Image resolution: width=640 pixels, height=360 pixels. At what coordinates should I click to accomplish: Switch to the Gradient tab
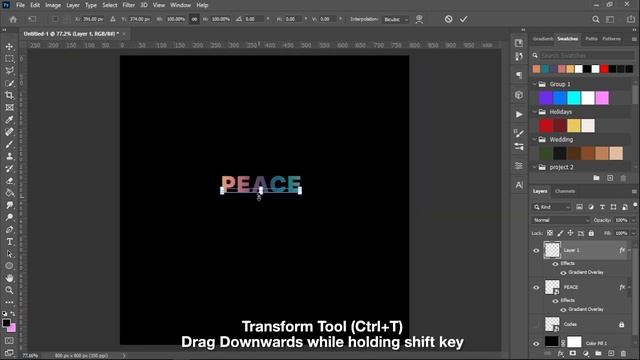543,39
